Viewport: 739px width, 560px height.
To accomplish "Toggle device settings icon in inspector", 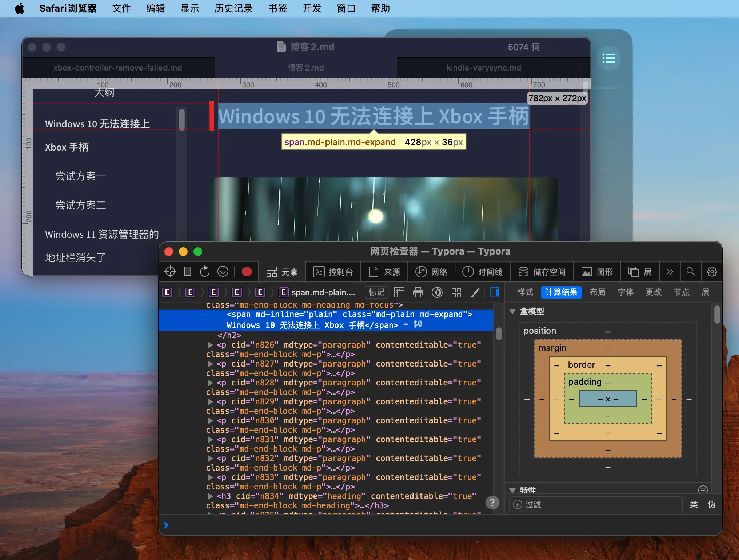I will coord(187,272).
